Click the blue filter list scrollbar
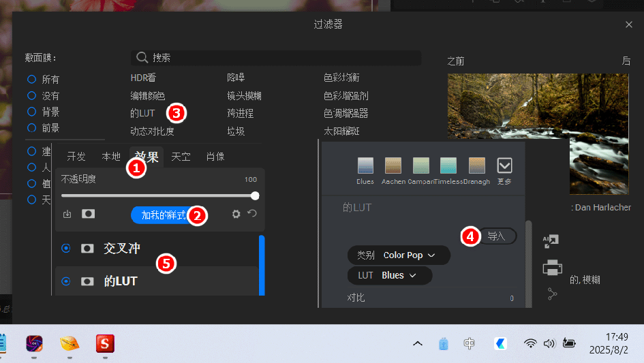This screenshot has height=363, width=644. [x=262, y=266]
